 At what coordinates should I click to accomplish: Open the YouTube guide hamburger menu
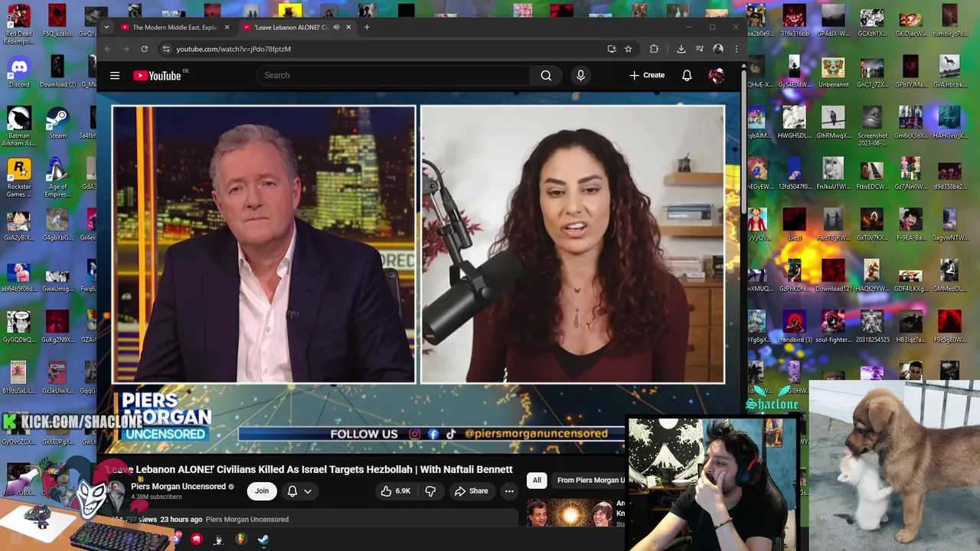(115, 76)
